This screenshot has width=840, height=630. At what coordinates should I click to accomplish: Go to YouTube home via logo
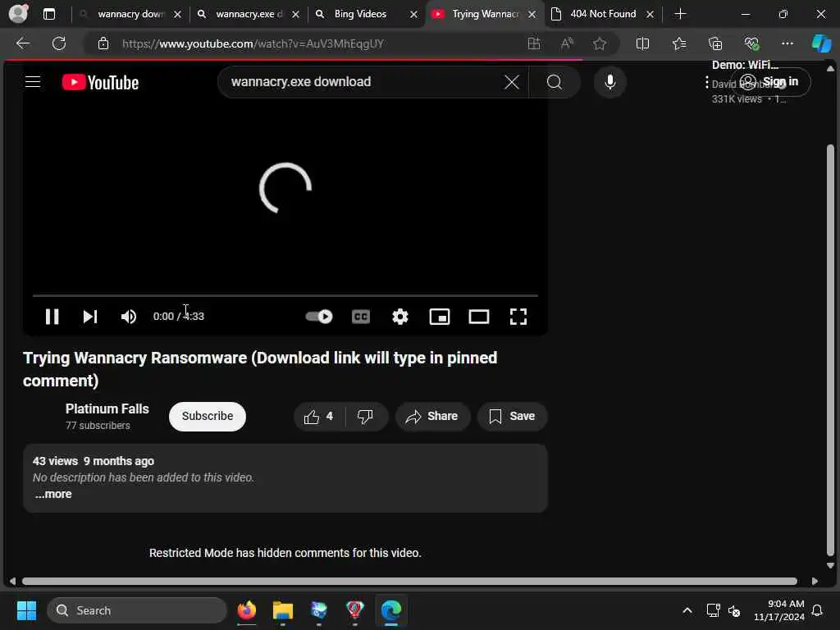point(100,82)
